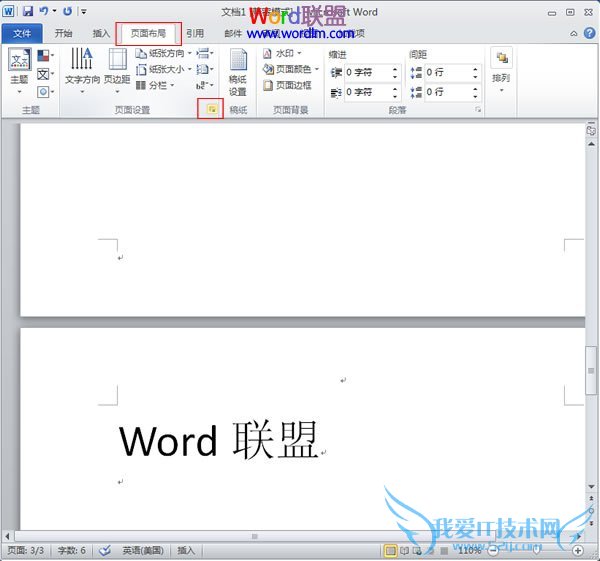The width and height of the screenshot is (600, 561).
Task: Go to next page browse button
Action: [x=591, y=523]
